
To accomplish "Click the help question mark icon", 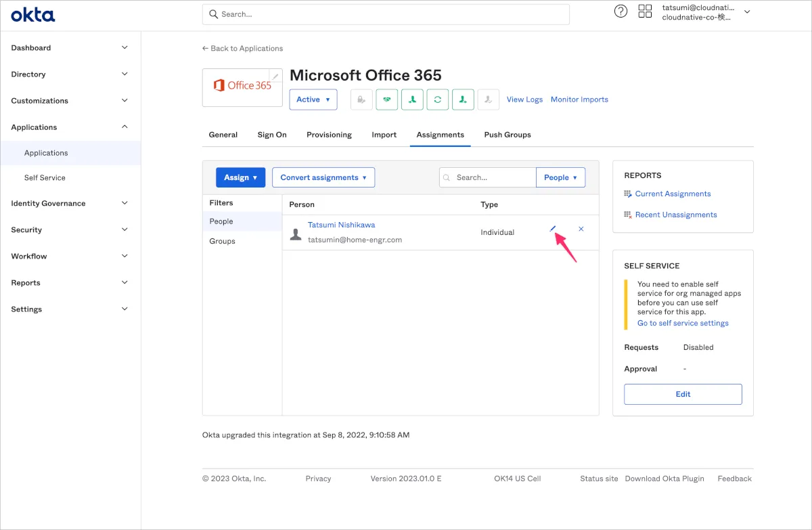I will point(621,12).
